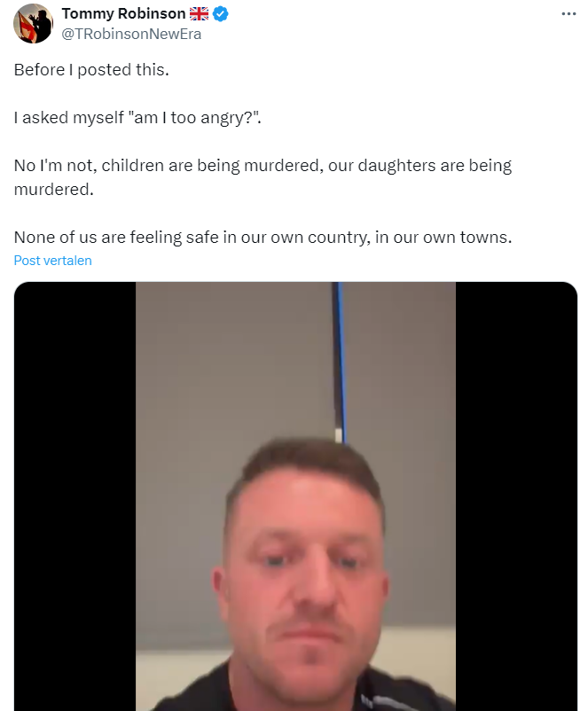Viewport: 588px width, 711px height.
Task: Open the Tommy Robinson display name
Action: click(123, 14)
